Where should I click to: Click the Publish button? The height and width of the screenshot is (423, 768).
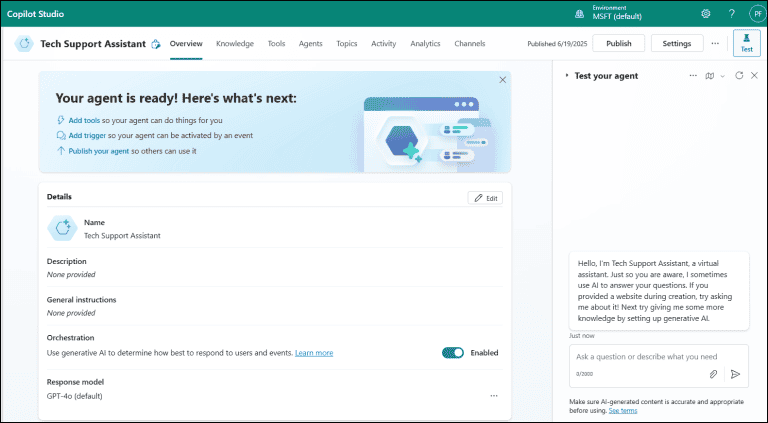[x=618, y=44]
